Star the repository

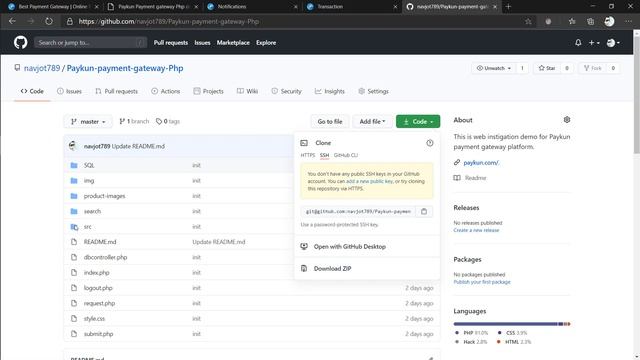(547, 68)
